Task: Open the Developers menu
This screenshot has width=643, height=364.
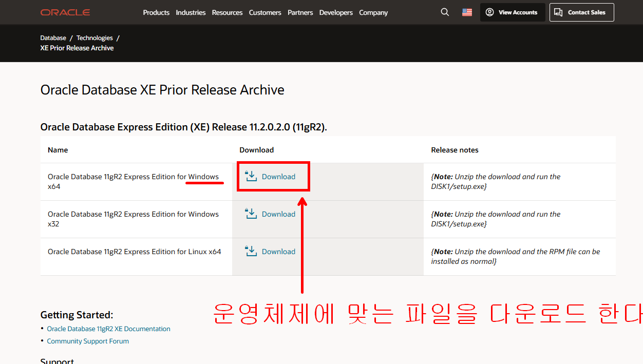Action: pyautogui.click(x=336, y=12)
